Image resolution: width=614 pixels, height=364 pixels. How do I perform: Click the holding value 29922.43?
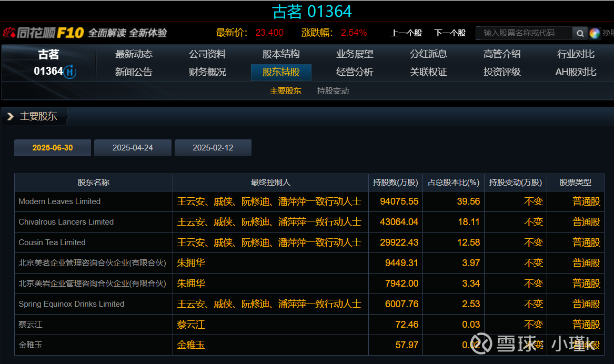[x=399, y=242]
